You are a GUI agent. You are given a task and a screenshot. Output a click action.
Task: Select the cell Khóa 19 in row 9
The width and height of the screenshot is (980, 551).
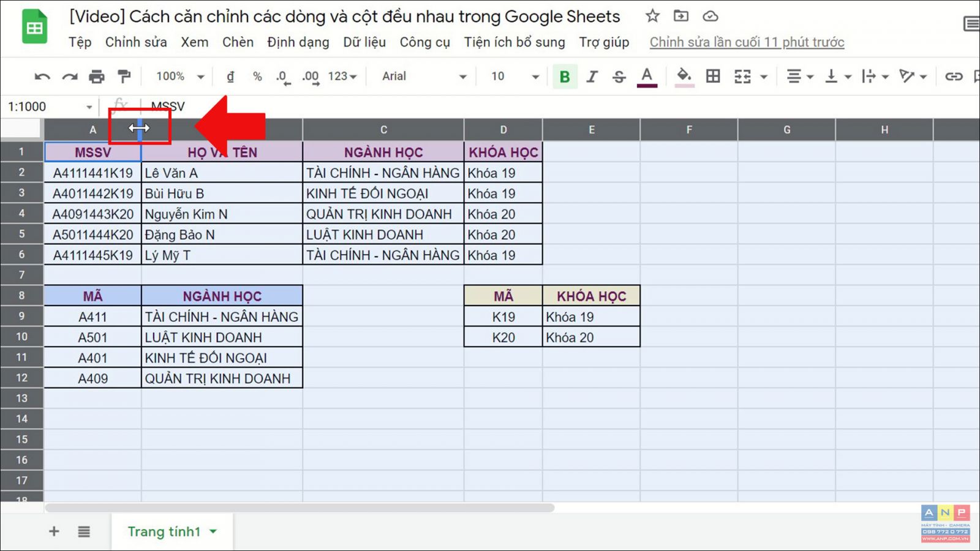point(591,317)
